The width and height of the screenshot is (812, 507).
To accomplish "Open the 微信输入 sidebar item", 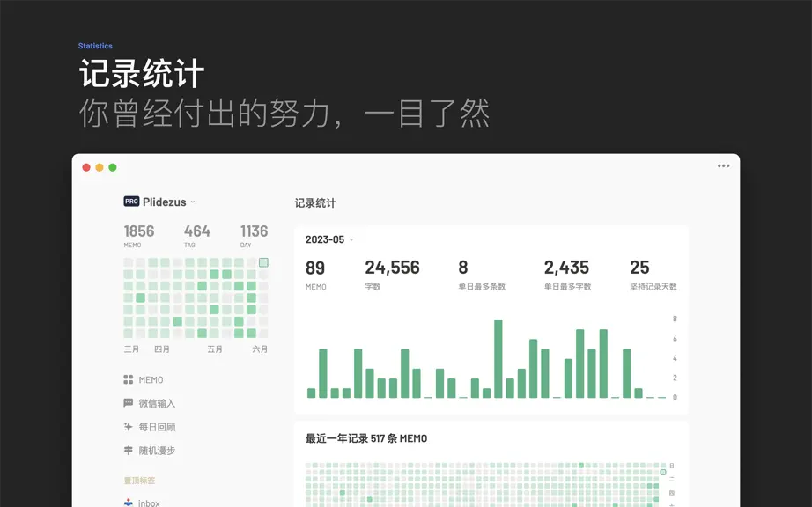I will [x=150, y=403].
